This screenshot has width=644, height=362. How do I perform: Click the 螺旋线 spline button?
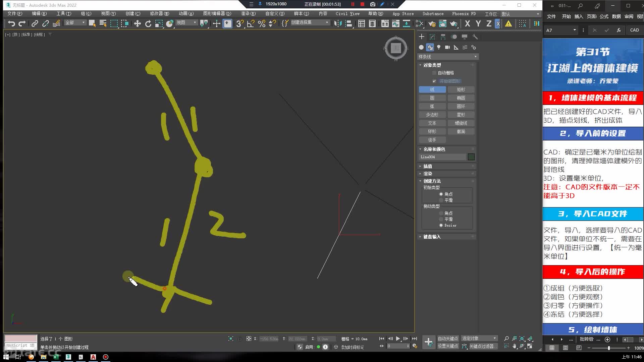[x=461, y=123]
